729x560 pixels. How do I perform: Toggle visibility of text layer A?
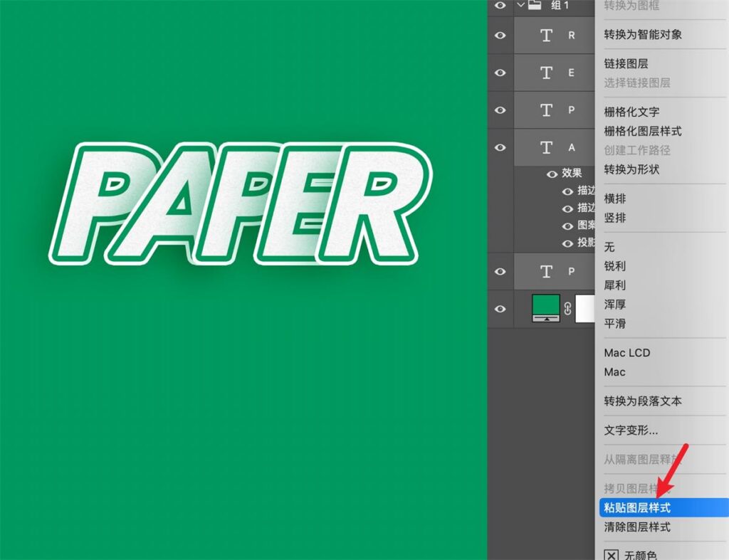(500, 147)
